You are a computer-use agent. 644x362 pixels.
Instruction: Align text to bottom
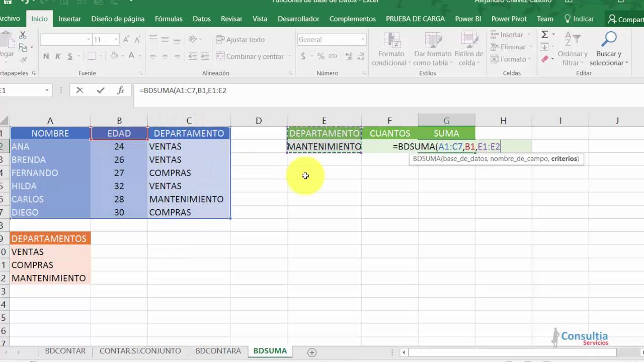coord(177,39)
